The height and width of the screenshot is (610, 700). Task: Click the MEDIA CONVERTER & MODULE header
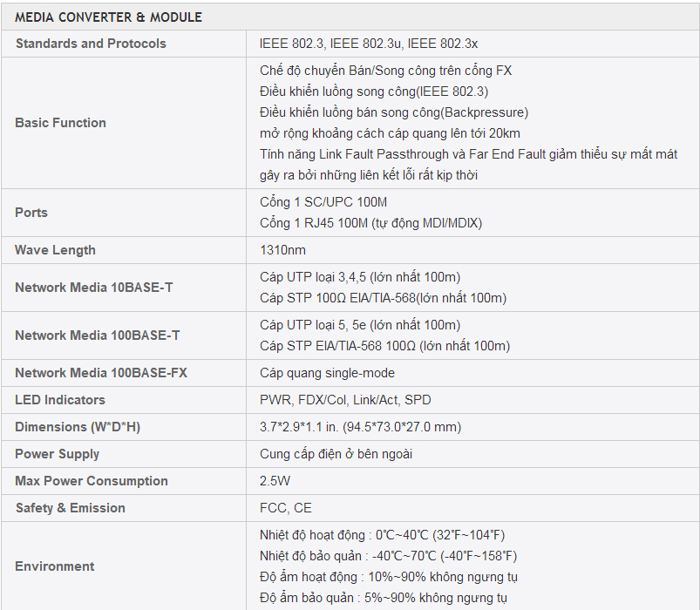[x=108, y=17]
